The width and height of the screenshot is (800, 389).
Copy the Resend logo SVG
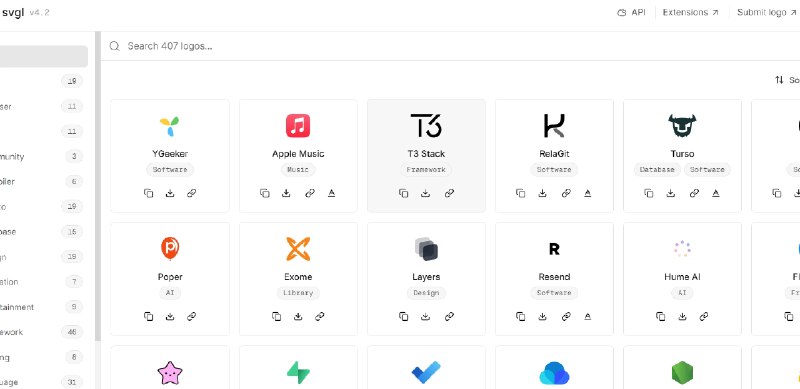tap(520, 317)
